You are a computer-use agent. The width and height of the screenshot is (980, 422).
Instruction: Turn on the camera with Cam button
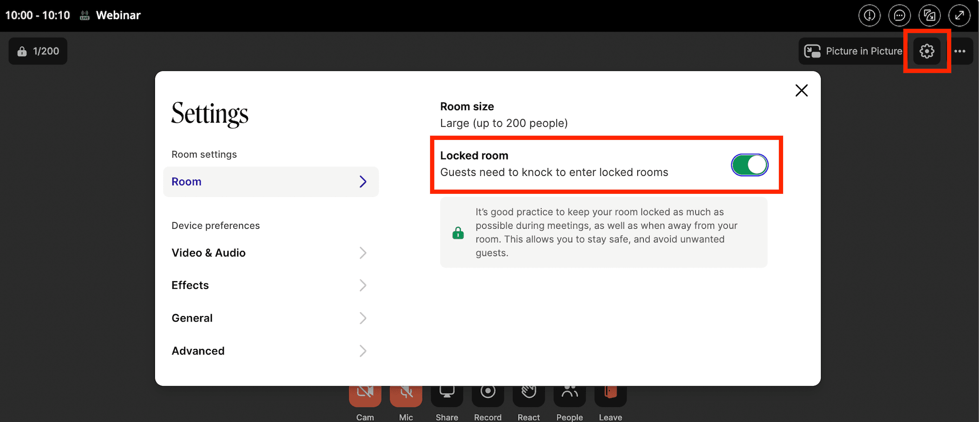pyautogui.click(x=365, y=393)
